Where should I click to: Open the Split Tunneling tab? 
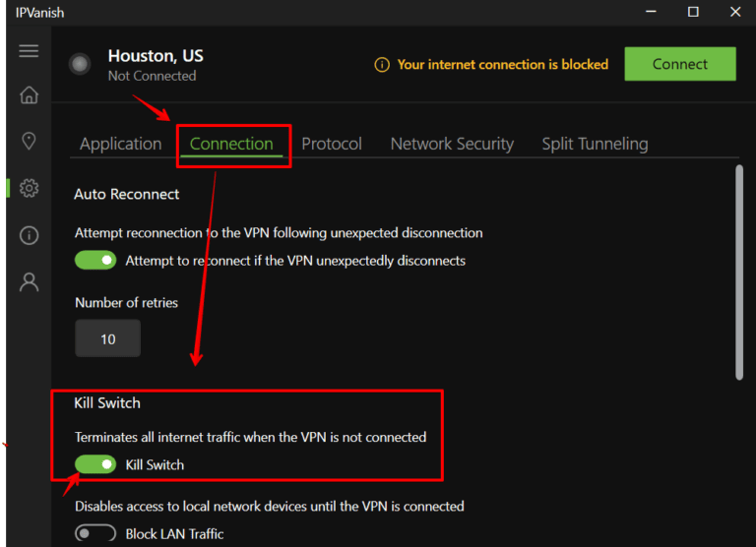click(595, 144)
